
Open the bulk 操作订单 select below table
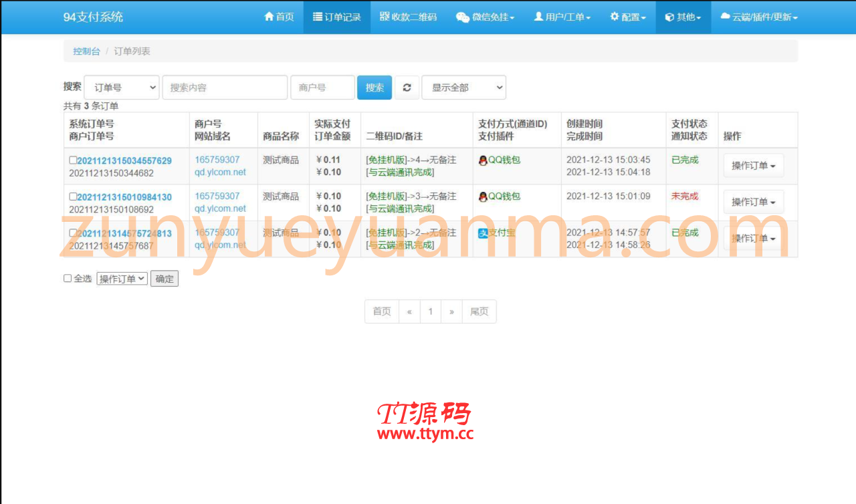pos(122,279)
